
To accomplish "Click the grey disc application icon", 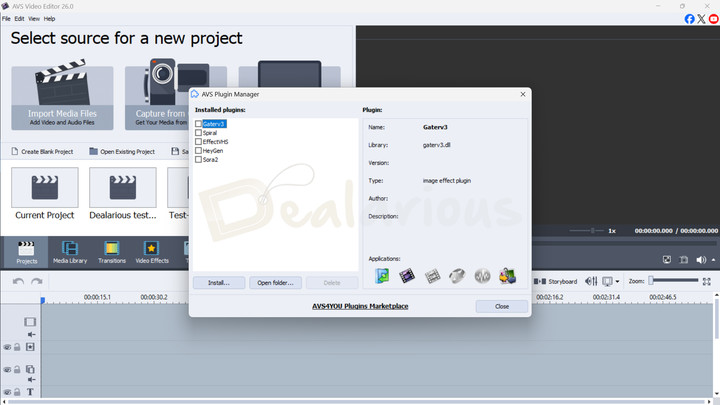I will point(457,276).
